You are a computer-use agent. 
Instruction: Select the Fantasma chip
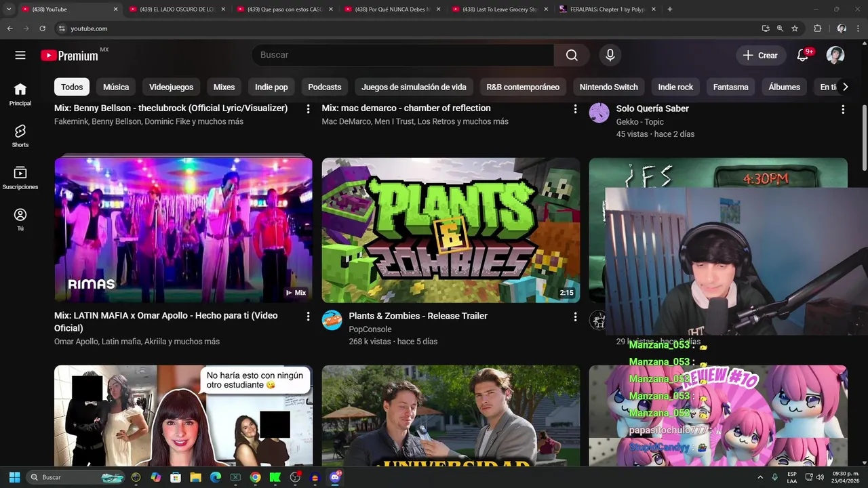tap(731, 87)
